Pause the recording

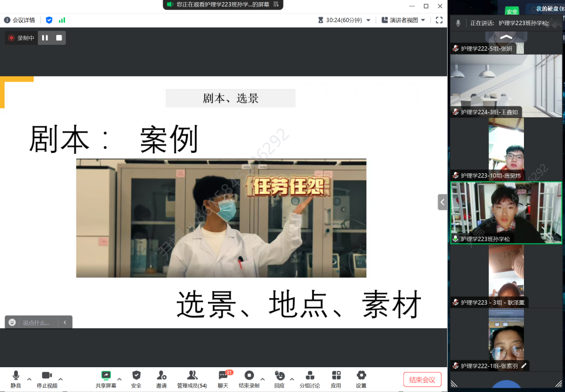coord(45,38)
